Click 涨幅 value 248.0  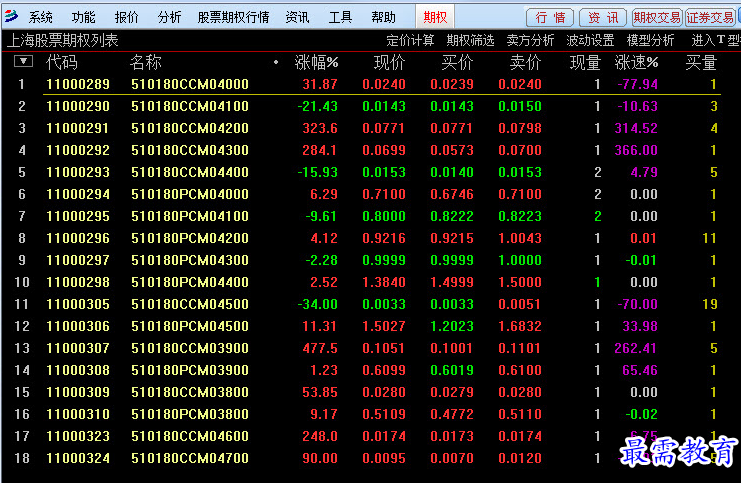click(x=320, y=436)
